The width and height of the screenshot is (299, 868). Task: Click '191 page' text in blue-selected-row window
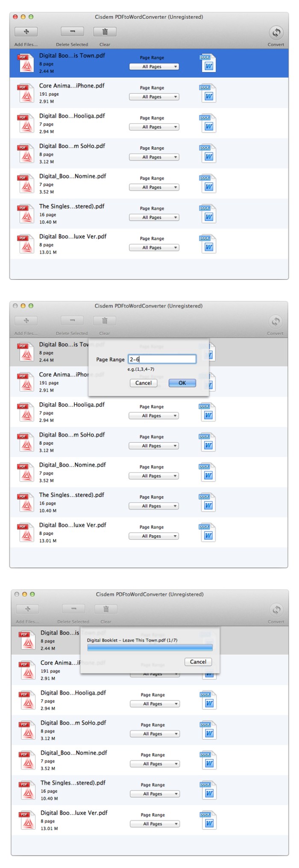pos(49,94)
